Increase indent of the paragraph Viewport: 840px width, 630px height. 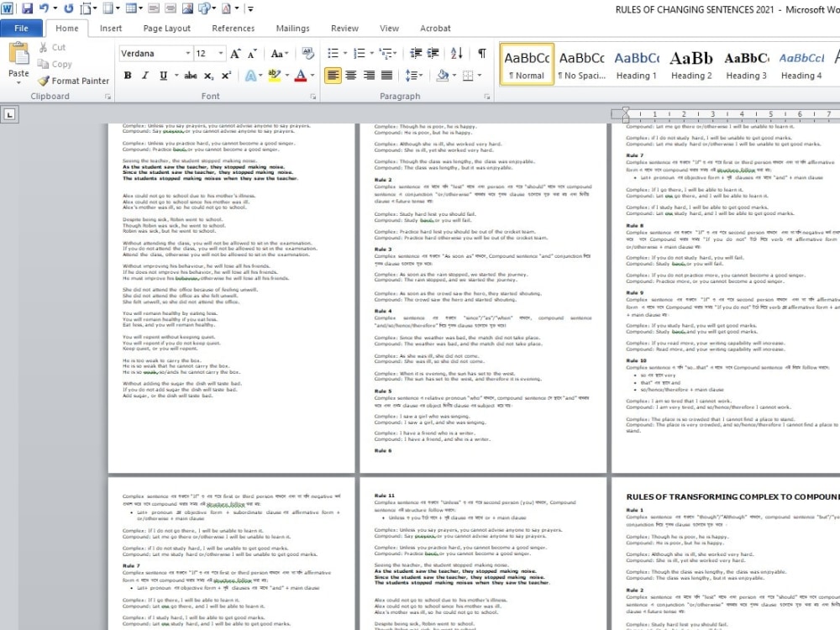point(433,53)
